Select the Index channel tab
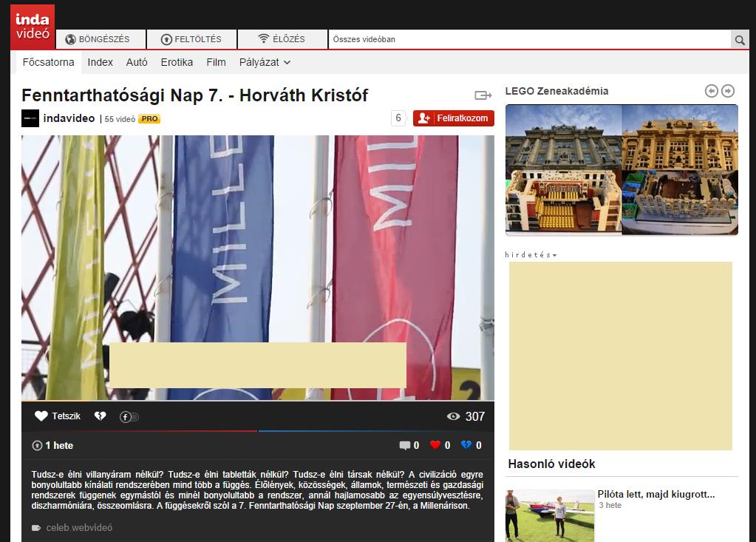Image resolution: width=756 pixels, height=542 pixels. 101,62
